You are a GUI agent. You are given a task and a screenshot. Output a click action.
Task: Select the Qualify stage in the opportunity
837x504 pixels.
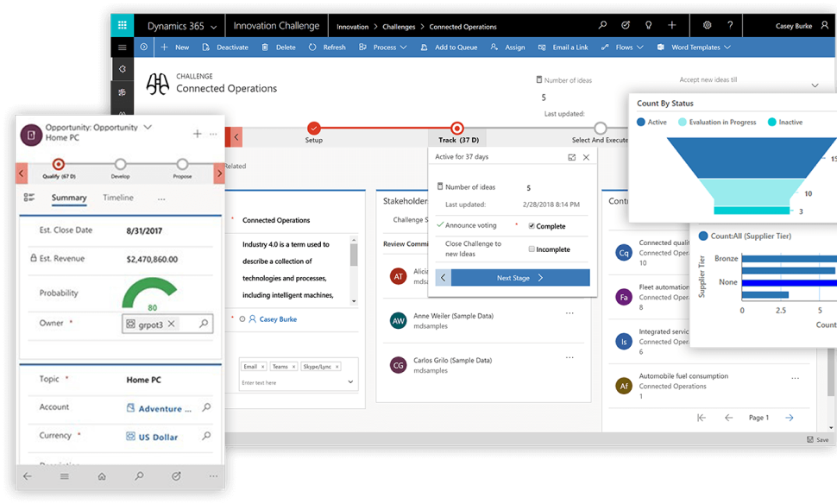coord(59,164)
